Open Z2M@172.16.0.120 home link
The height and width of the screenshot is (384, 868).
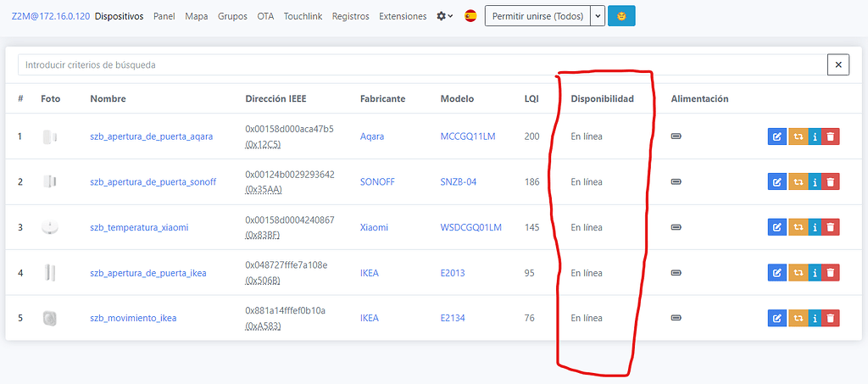[50, 16]
